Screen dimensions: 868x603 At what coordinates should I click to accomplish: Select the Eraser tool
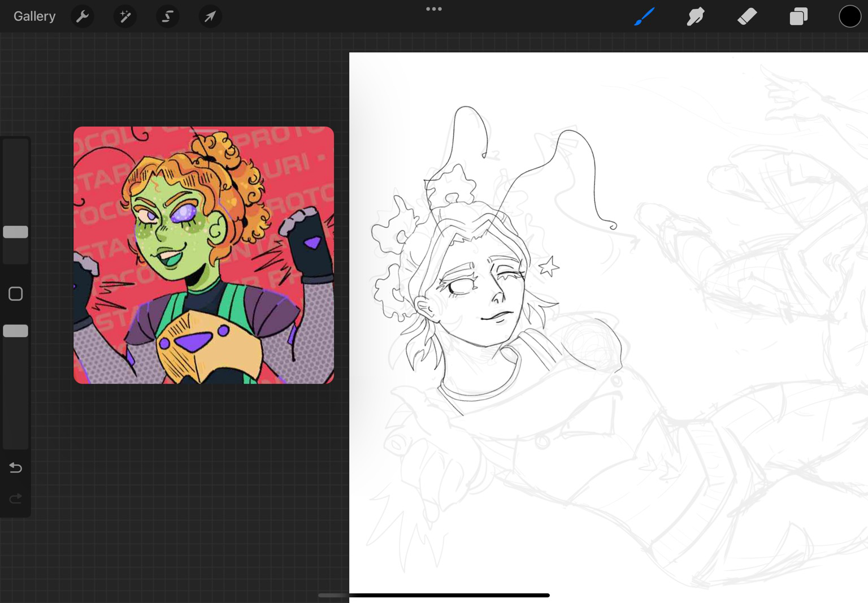747,16
